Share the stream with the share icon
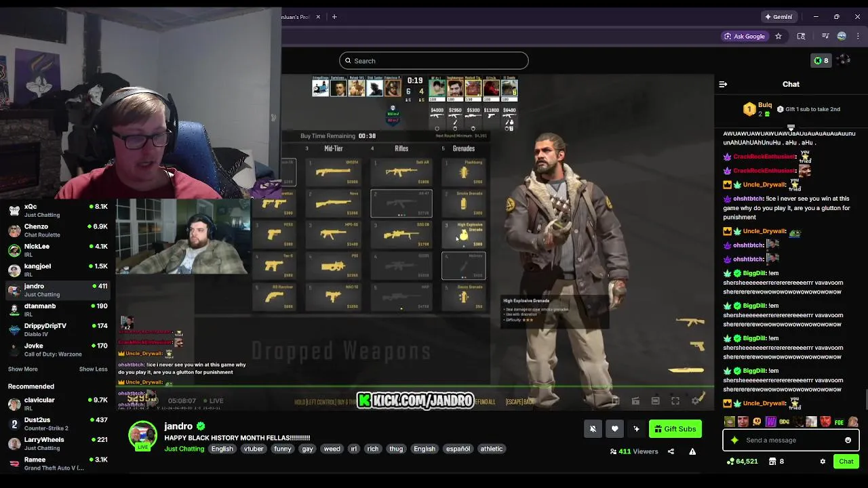 [x=671, y=451]
